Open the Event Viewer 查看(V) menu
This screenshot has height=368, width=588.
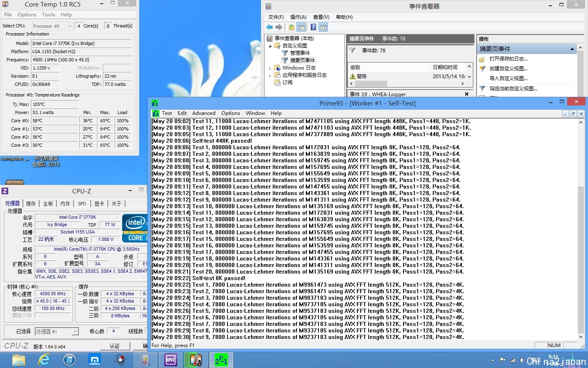(x=321, y=17)
